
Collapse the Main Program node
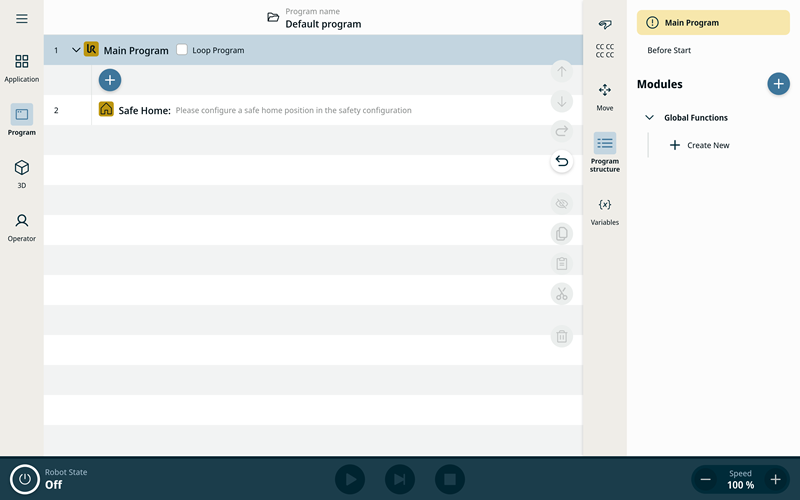[x=76, y=50]
